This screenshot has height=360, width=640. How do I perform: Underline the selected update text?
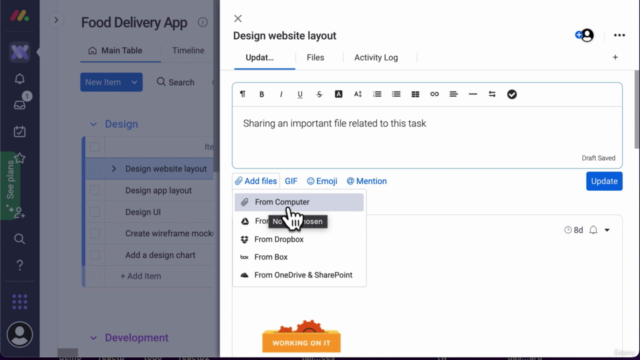point(300,94)
